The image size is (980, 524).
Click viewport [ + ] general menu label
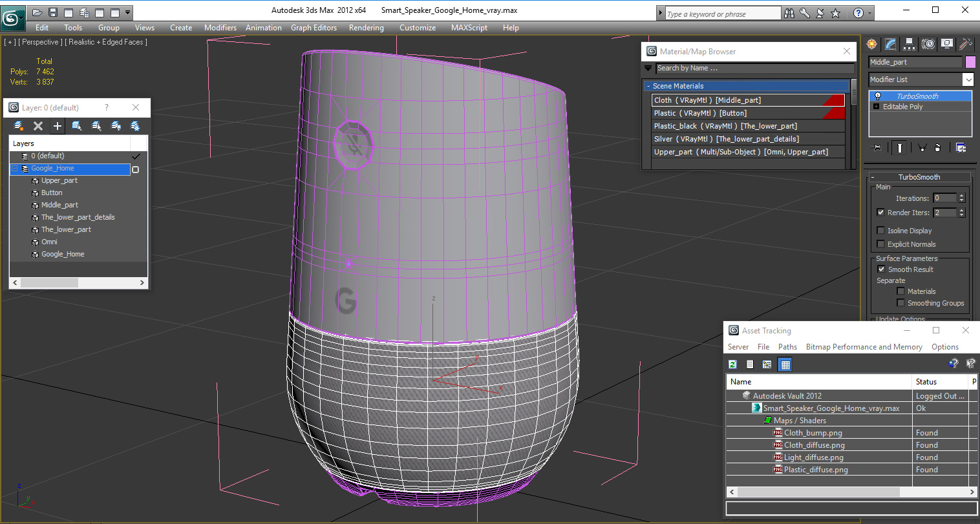pyautogui.click(x=10, y=42)
